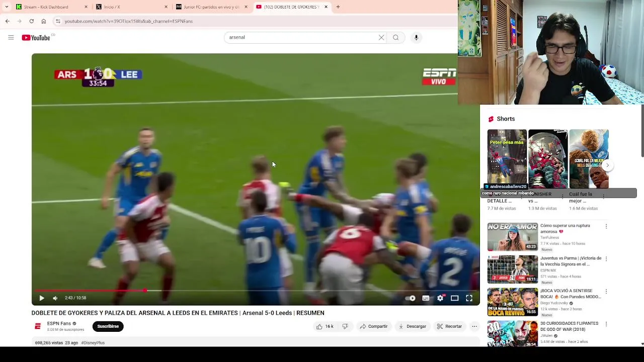The height and width of the screenshot is (362, 644).
Task: Open options menu for Juventus vs Parma
Action: pyautogui.click(x=606, y=259)
